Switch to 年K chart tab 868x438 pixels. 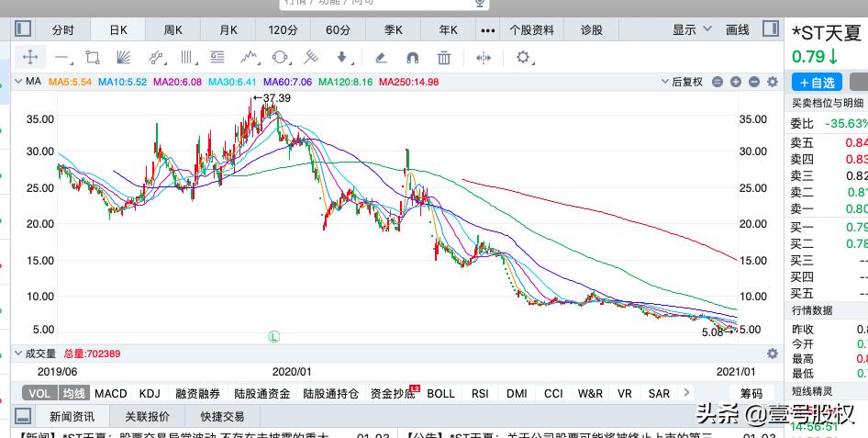tap(449, 30)
